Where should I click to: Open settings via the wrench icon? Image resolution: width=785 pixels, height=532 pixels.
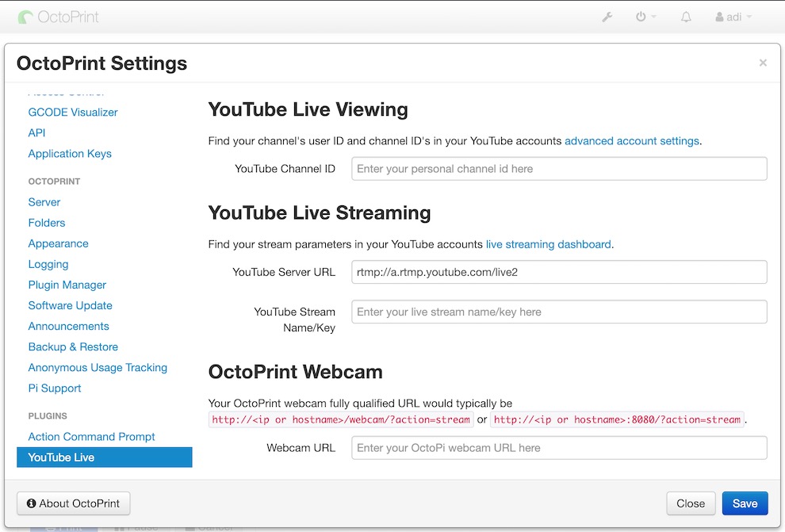(x=607, y=17)
